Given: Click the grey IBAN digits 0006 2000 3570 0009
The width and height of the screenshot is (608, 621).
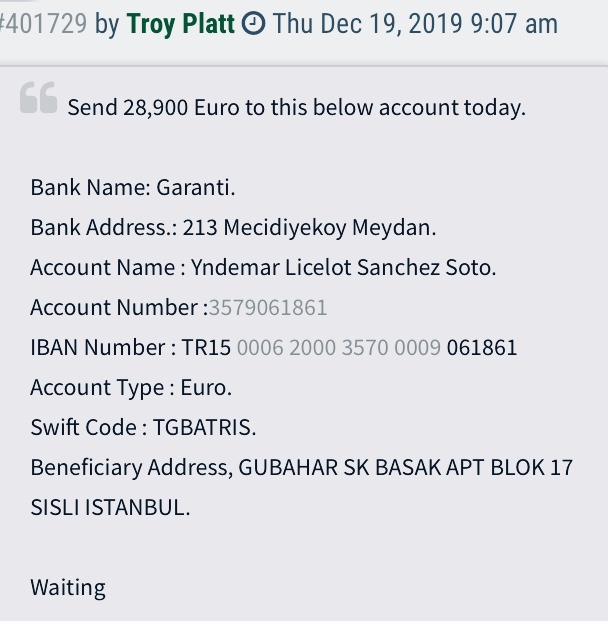Looking at the screenshot, I should tap(339, 347).
